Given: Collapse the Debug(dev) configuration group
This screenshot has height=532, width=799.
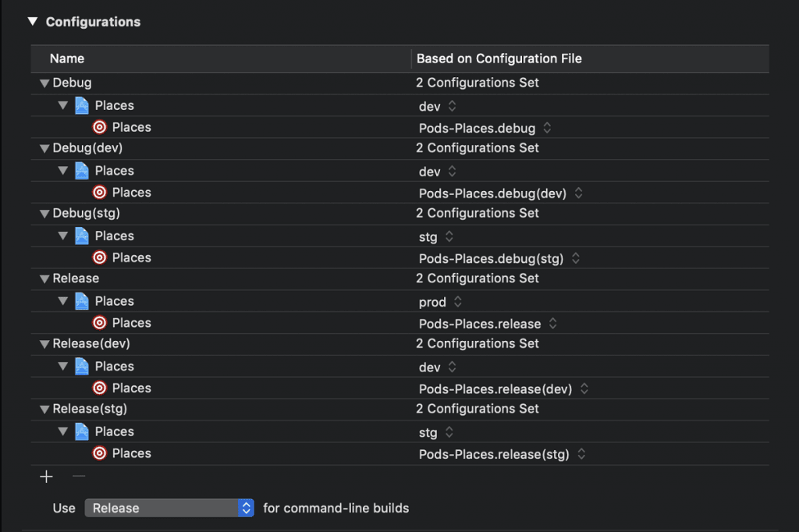Looking at the screenshot, I should tap(44, 148).
